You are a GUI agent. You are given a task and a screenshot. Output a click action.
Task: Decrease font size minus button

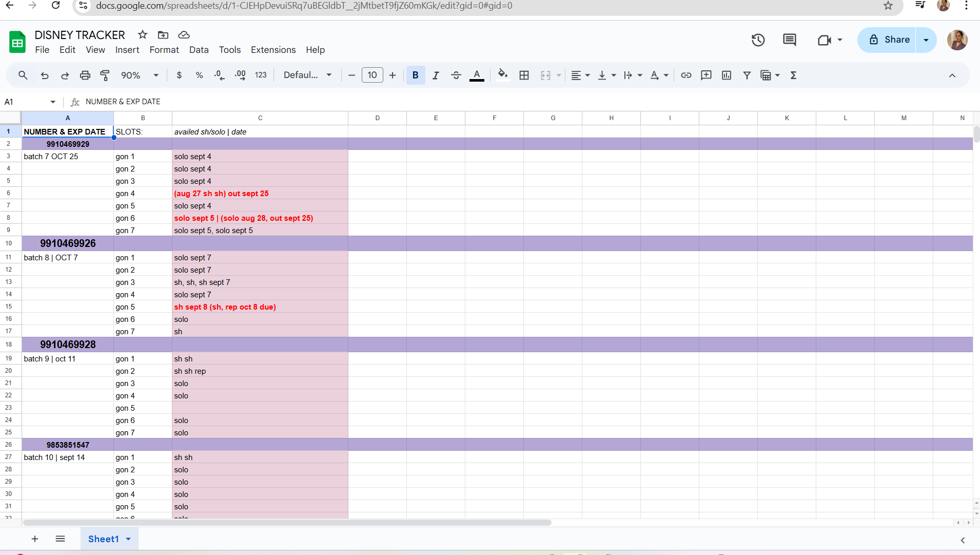[351, 75]
